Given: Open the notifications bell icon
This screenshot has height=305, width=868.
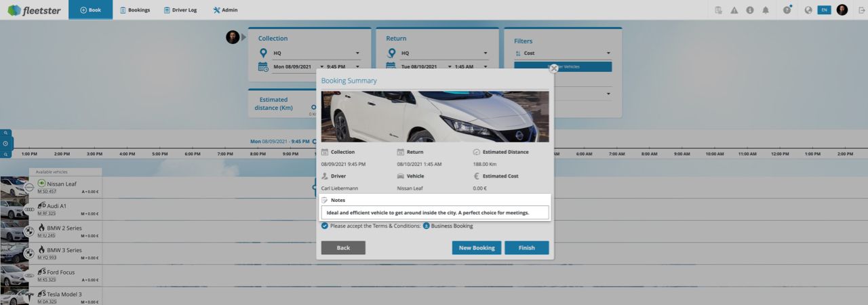Looking at the screenshot, I should coord(766,10).
